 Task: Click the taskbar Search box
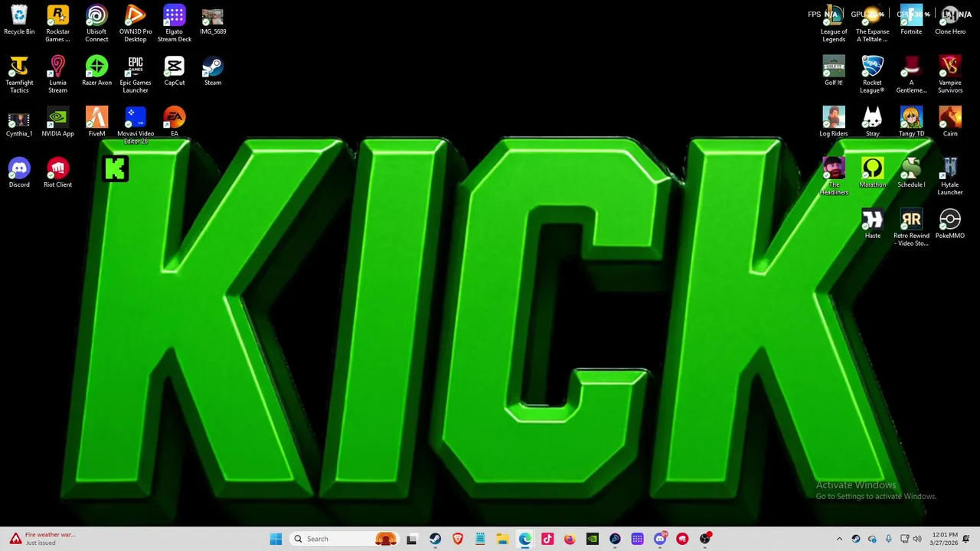click(x=345, y=539)
